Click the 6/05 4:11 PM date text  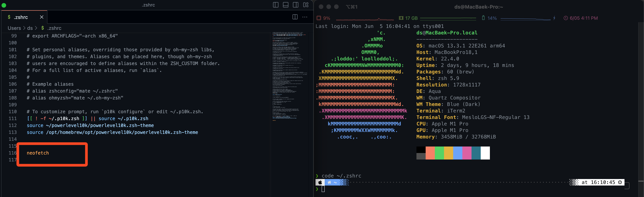point(584,18)
